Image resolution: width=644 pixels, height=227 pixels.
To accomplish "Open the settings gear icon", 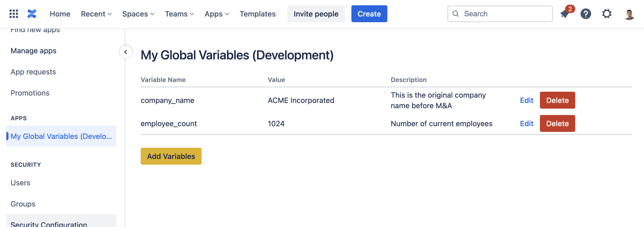I will click(x=607, y=14).
